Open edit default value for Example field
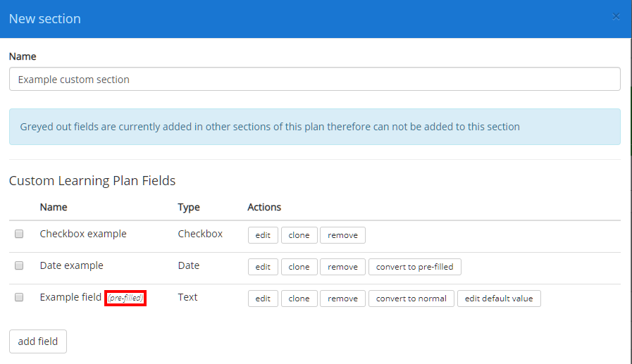The image size is (632, 364). point(499,299)
